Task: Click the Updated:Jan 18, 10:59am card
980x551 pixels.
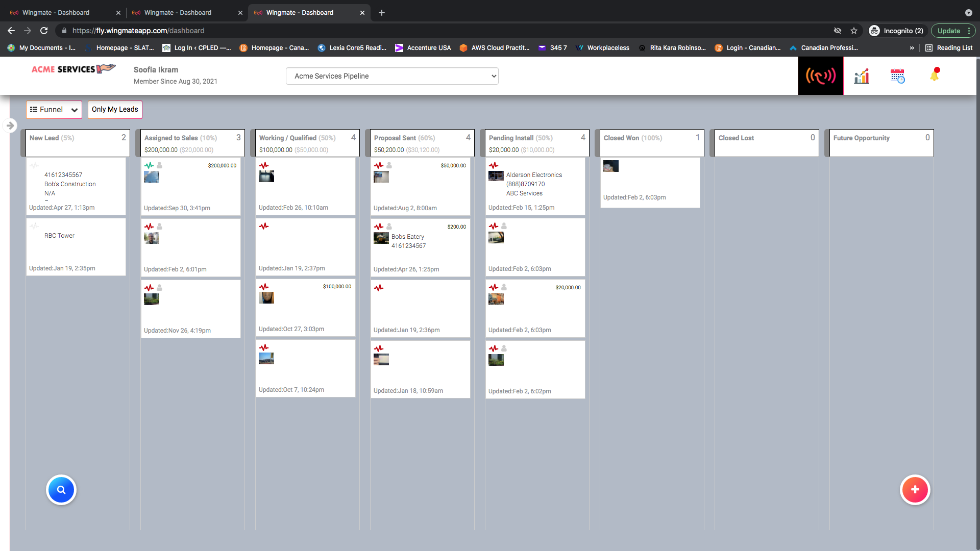Action: point(421,369)
